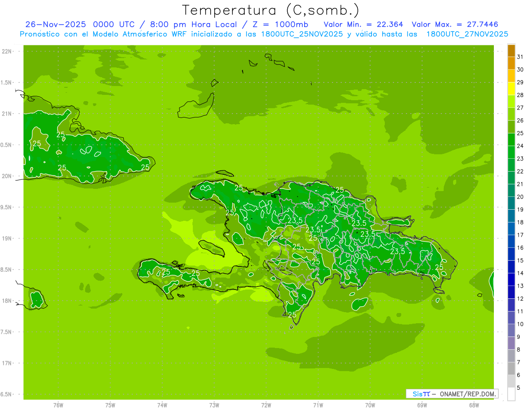The height and width of the screenshot is (411, 532).
Task: Click the latitude axis label '20N'
Action: pos(7,176)
